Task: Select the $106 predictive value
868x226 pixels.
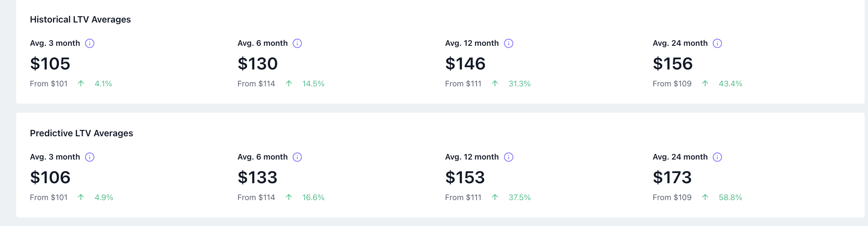Action: (50, 178)
